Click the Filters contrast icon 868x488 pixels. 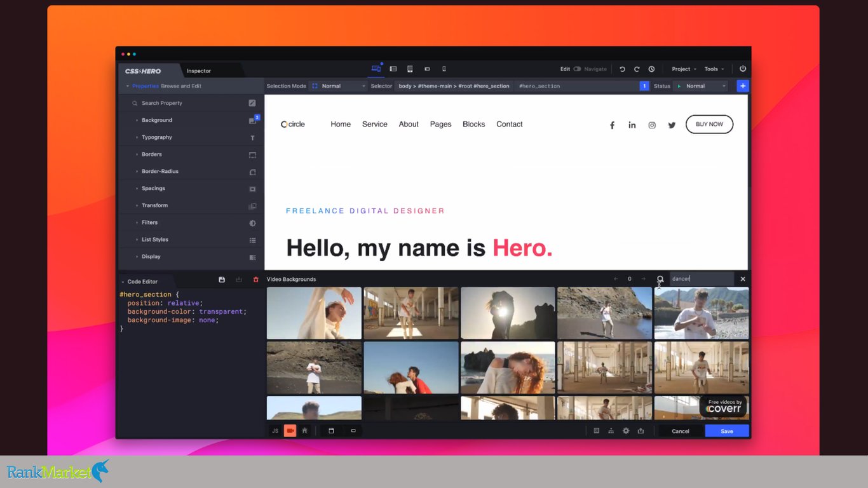pos(252,223)
